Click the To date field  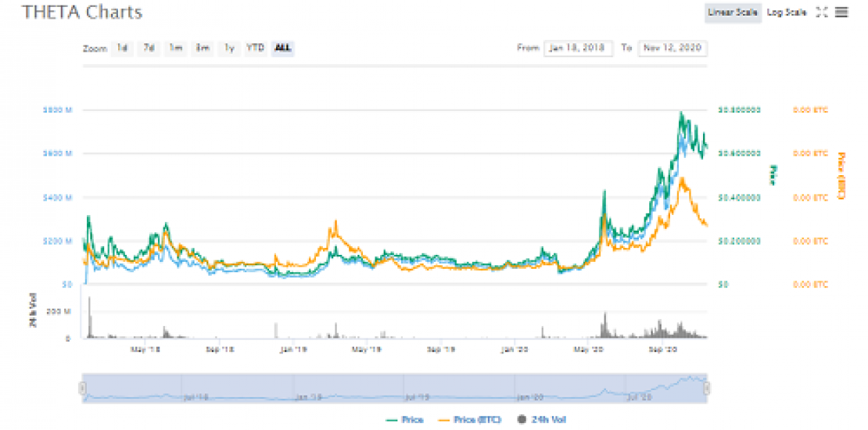coord(673,48)
